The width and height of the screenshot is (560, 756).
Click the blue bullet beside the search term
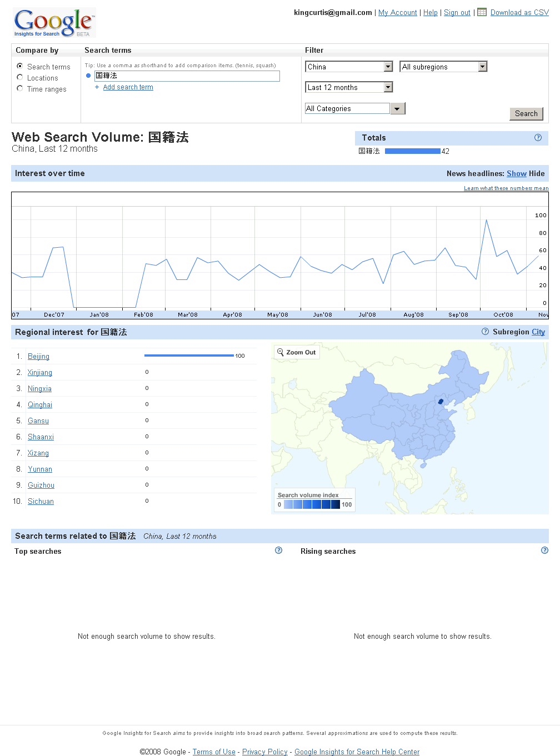tap(88, 76)
